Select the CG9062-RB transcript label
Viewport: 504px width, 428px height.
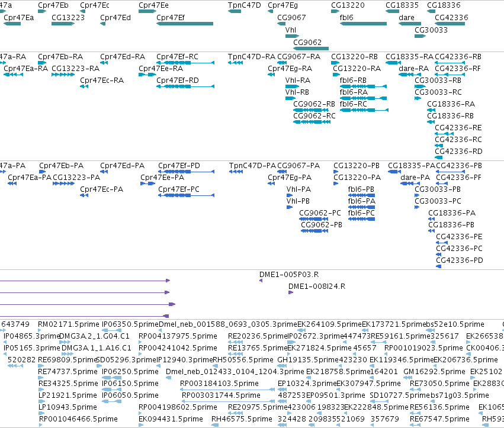(314, 104)
